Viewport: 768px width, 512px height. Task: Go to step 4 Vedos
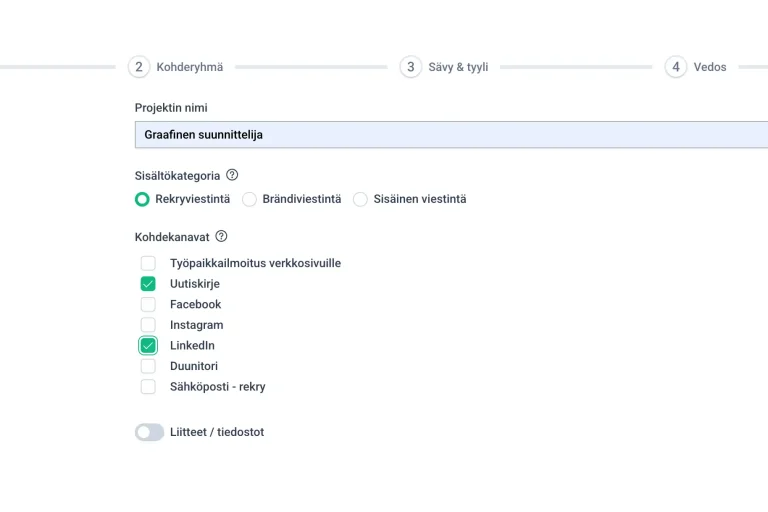point(709,67)
